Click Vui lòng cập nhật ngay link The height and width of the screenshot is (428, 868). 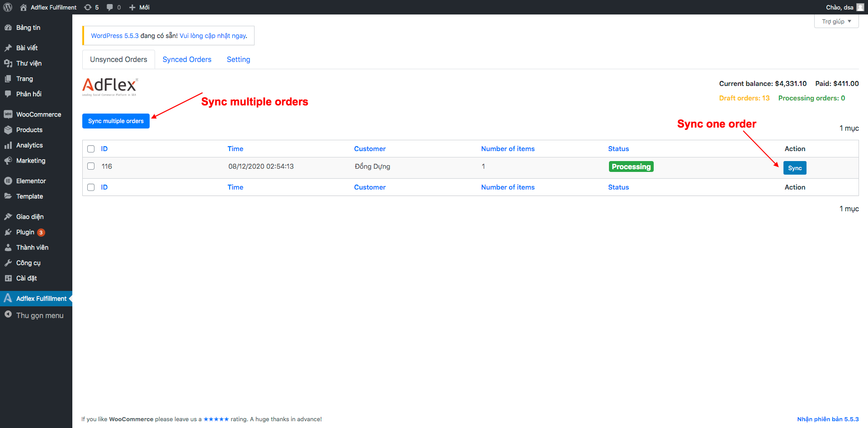(213, 36)
